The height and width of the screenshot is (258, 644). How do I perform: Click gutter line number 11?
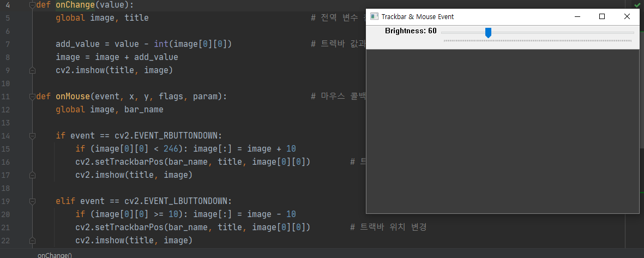point(6,97)
